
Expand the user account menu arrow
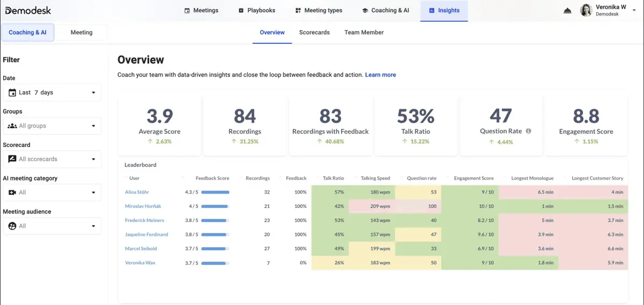pyautogui.click(x=634, y=10)
